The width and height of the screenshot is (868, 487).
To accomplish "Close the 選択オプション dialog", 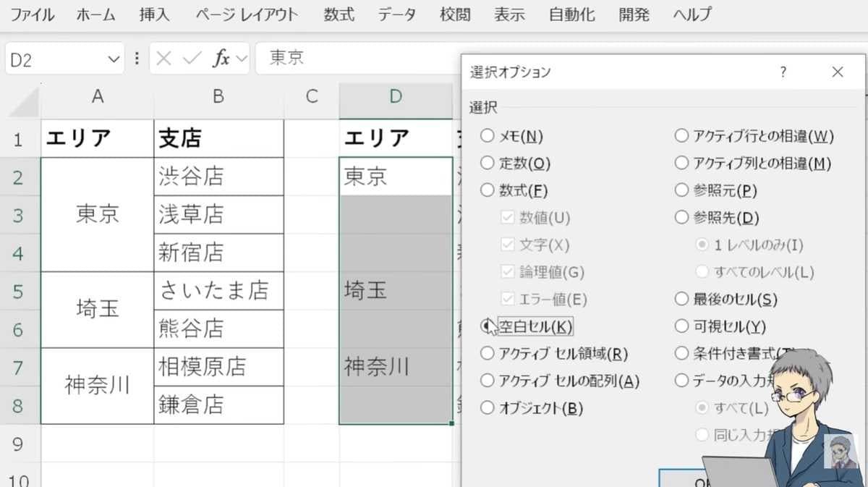I will point(838,72).
